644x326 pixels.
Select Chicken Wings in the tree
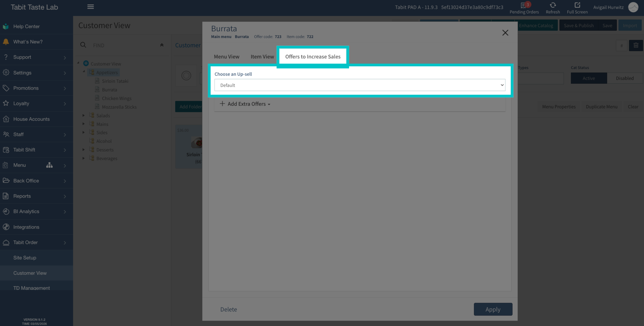tap(116, 98)
